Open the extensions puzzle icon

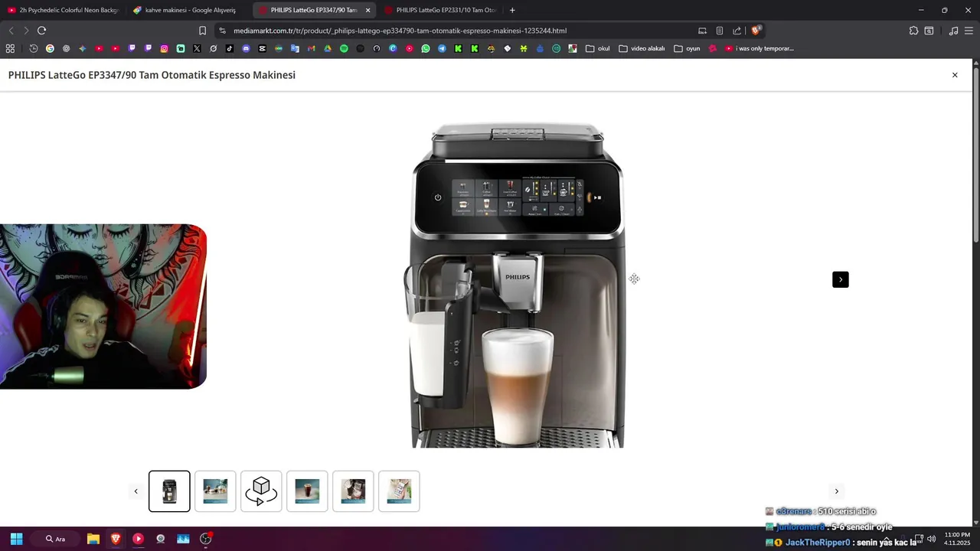[913, 31]
